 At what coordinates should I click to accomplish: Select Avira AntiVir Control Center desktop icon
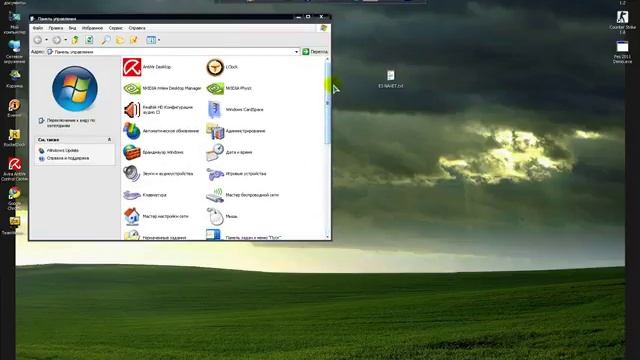pos(14,169)
